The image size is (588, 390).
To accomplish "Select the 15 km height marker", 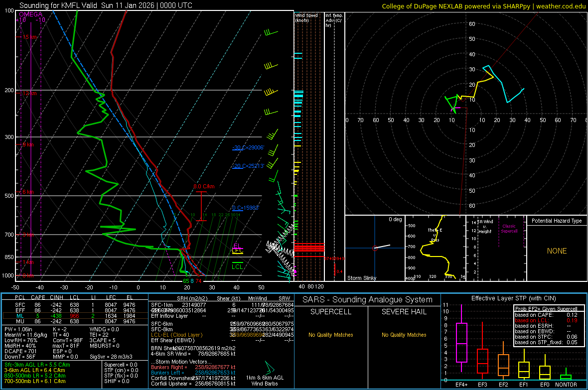I will (x=29, y=37).
